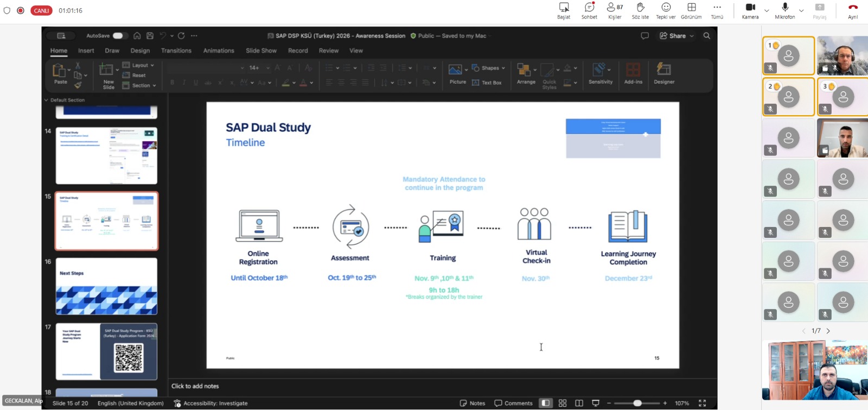868x410 pixels.
Task: Reset the slide layout with Reset
Action: click(x=134, y=75)
